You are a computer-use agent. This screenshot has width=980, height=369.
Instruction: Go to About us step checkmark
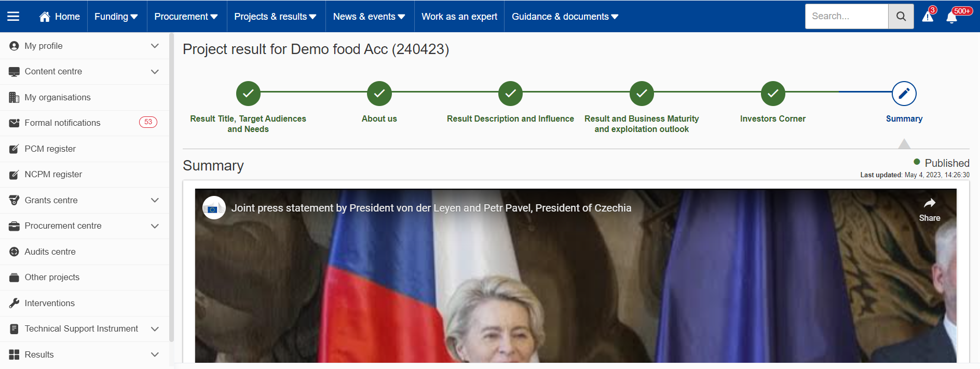(x=379, y=94)
